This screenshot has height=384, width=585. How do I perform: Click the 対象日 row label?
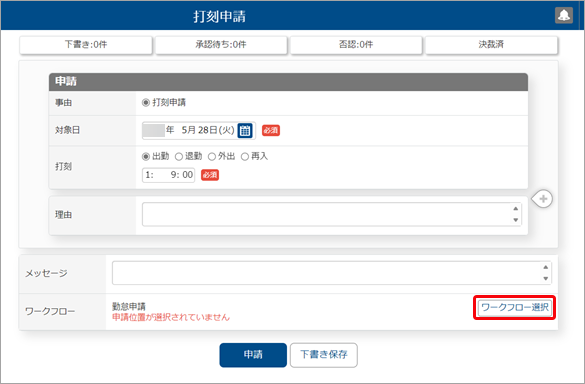click(68, 130)
